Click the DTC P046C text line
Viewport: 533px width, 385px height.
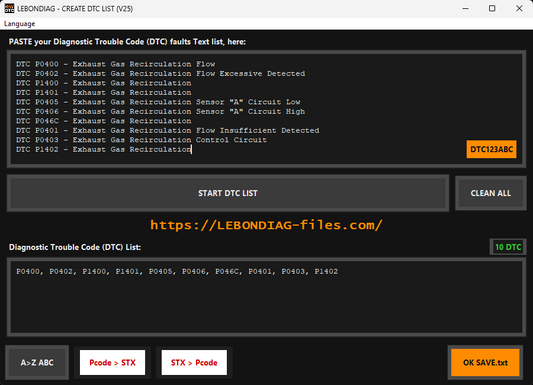coord(104,121)
